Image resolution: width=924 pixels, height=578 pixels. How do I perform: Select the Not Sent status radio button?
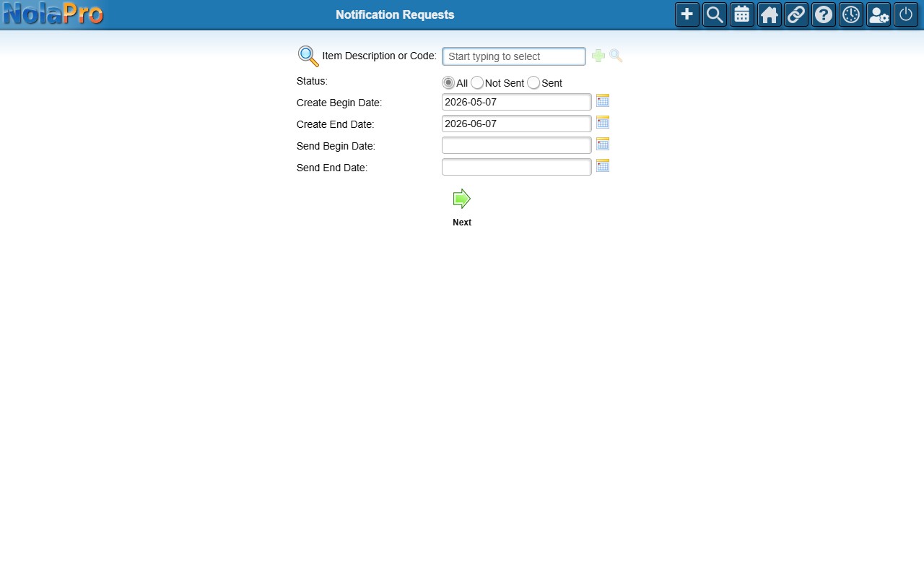click(x=477, y=83)
